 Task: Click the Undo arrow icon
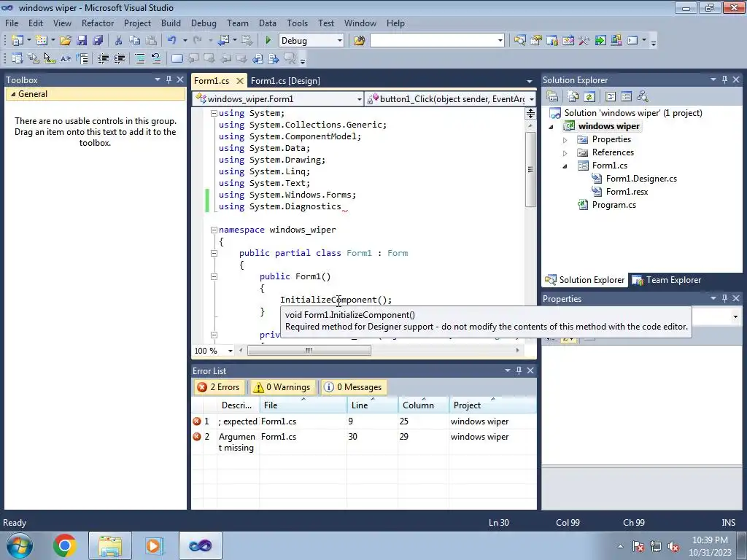(x=172, y=41)
